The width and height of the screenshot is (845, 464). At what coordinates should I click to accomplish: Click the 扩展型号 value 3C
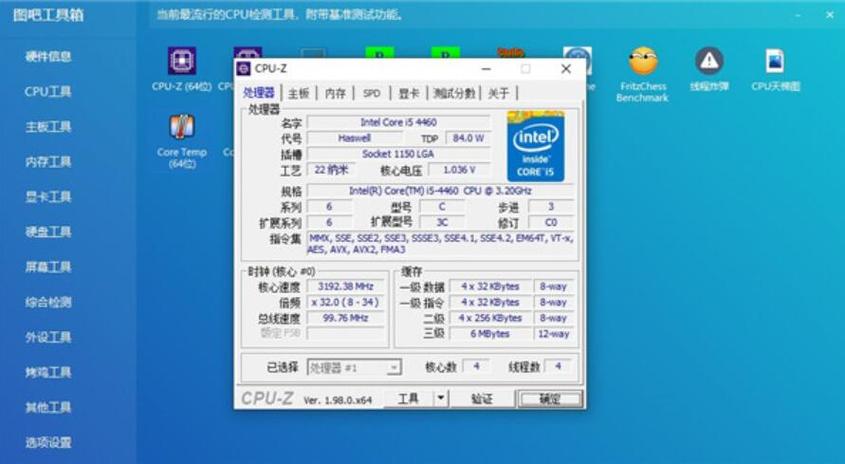[x=442, y=223]
